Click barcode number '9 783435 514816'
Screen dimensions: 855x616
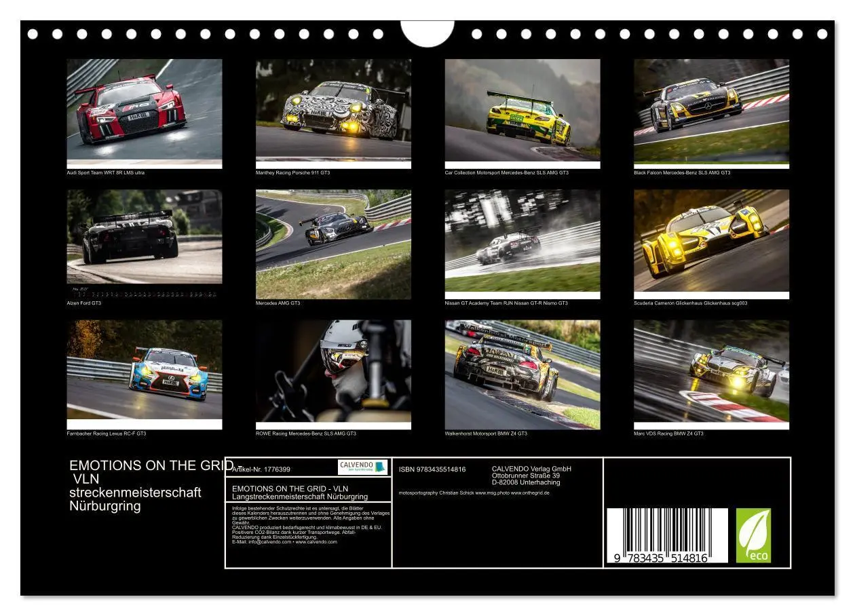661,558
